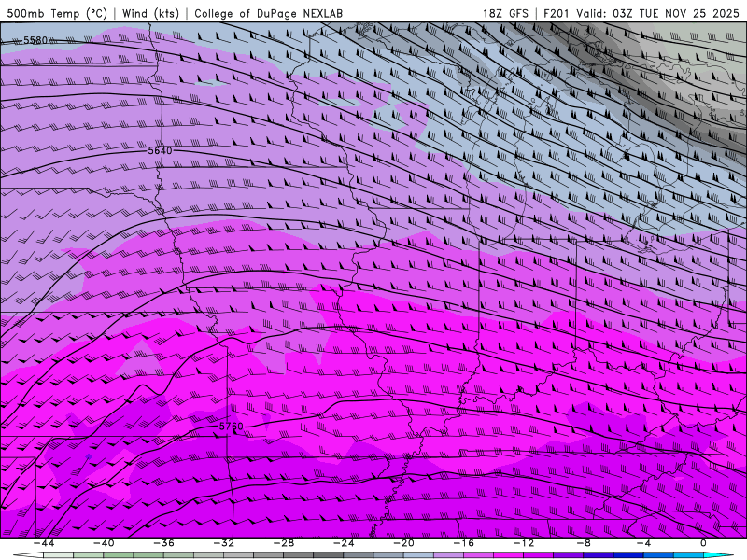The height and width of the screenshot is (560, 747).
Task: Click the 5760 height contour label
Action: tap(231, 427)
